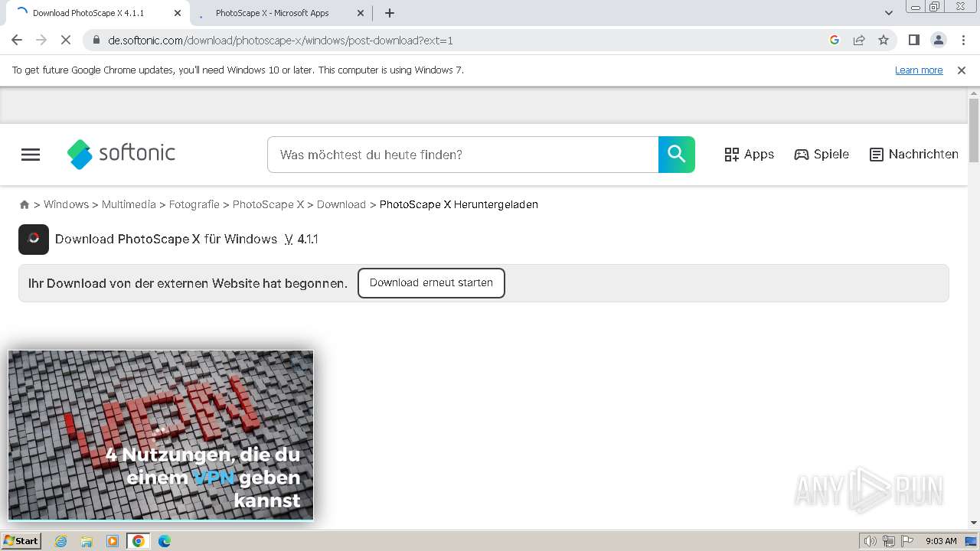The width and height of the screenshot is (980, 551).
Task: Click the volume speaker tray icon
Action: [871, 541]
